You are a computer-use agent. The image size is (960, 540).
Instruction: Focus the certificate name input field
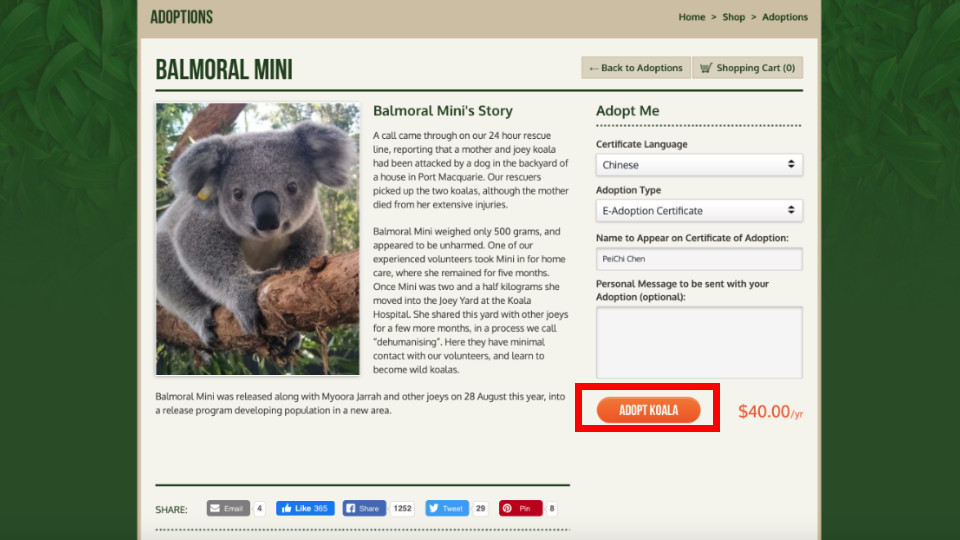[699, 258]
